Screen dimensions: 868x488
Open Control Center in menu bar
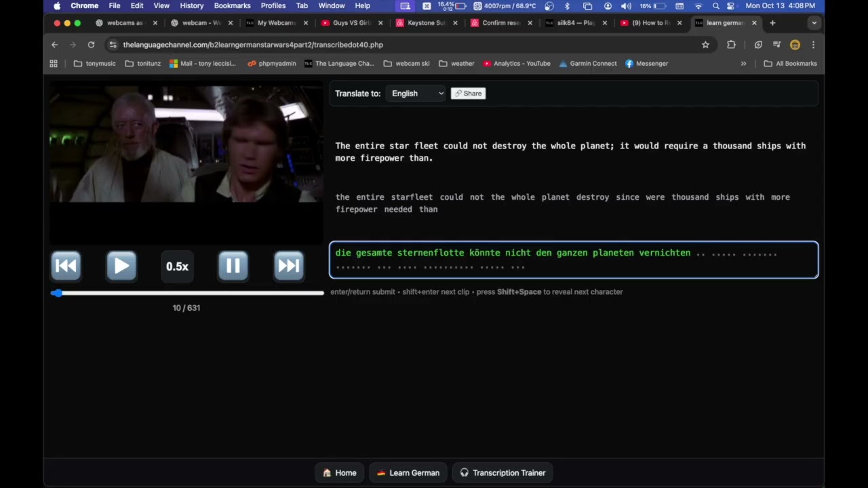(x=731, y=5)
